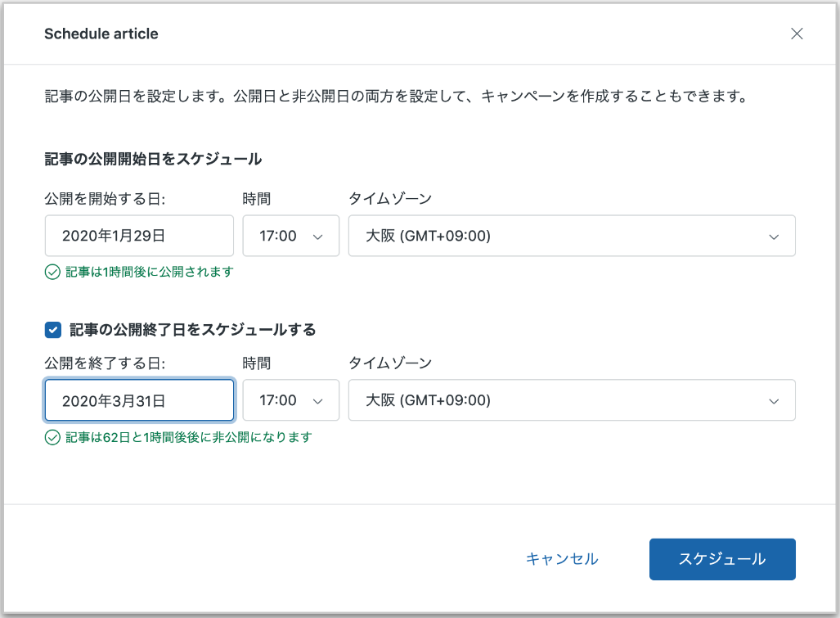This screenshot has width=840, height=618.
Task: Click the 記事は1時間後に公開されます status message
Action: tap(150, 272)
